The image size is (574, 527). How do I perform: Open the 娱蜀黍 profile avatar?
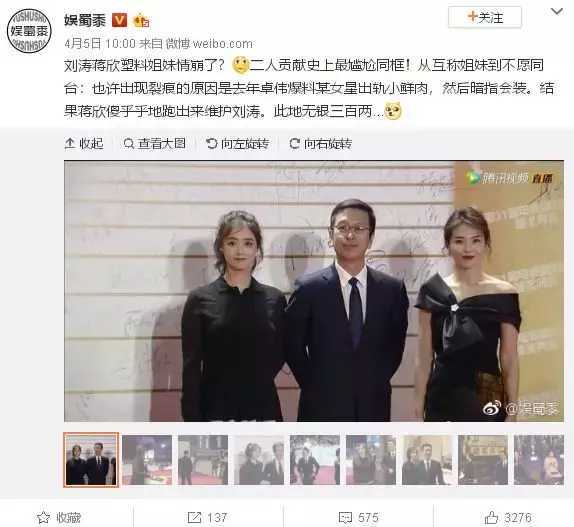tap(29, 31)
